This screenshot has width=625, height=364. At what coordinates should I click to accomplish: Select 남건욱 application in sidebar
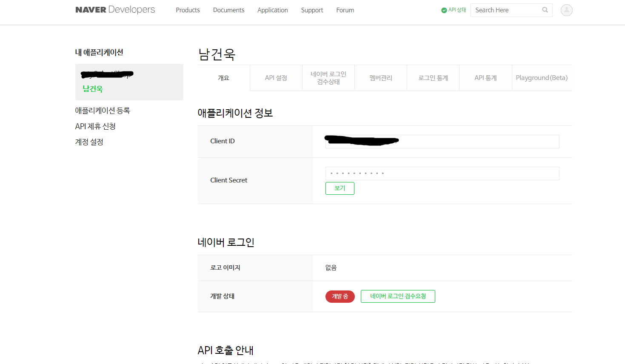pos(93,89)
